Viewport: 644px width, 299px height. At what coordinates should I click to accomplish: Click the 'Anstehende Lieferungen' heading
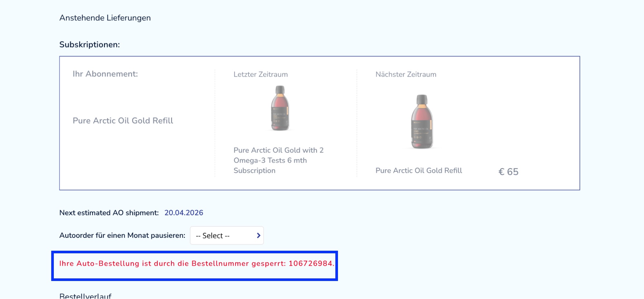[x=105, y=18]
